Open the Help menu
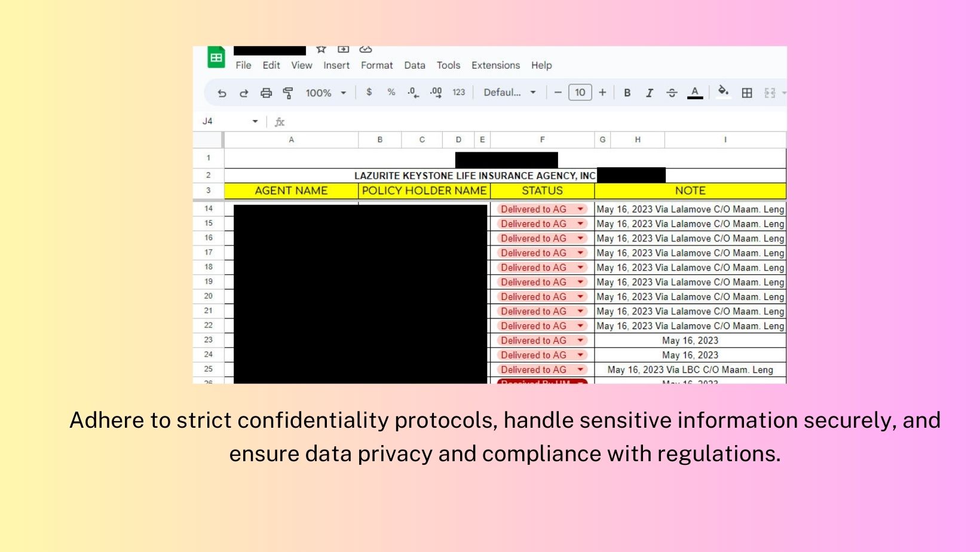Screen dimensions: 980x552 pos(541,65)
